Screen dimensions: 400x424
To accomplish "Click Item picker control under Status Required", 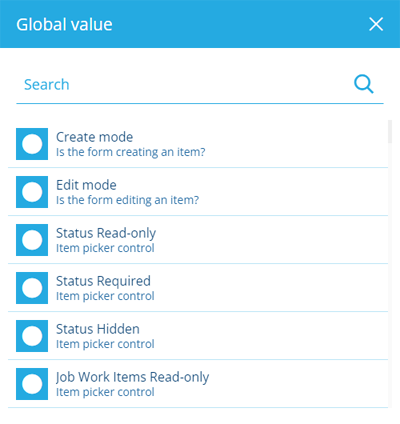I will 105,296.
